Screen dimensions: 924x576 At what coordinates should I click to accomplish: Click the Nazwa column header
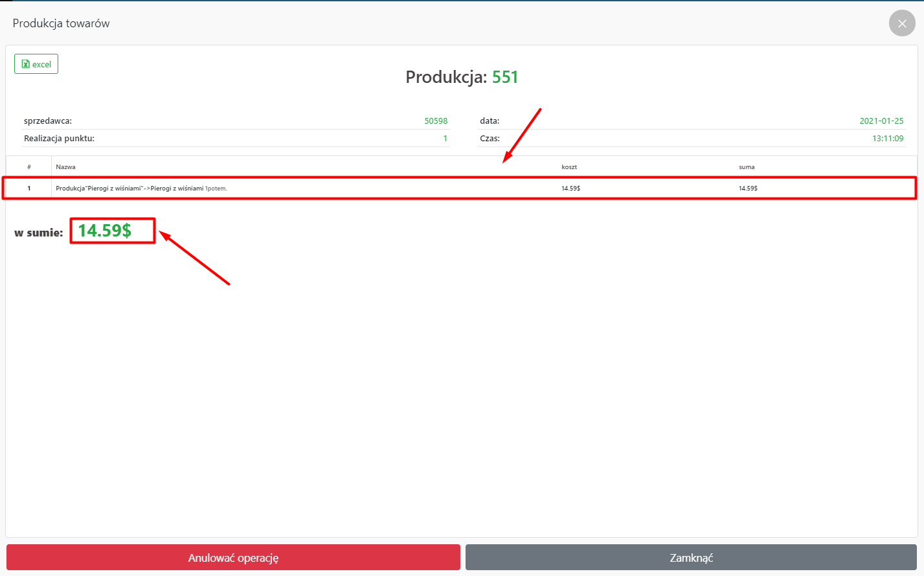click(65, 167)
